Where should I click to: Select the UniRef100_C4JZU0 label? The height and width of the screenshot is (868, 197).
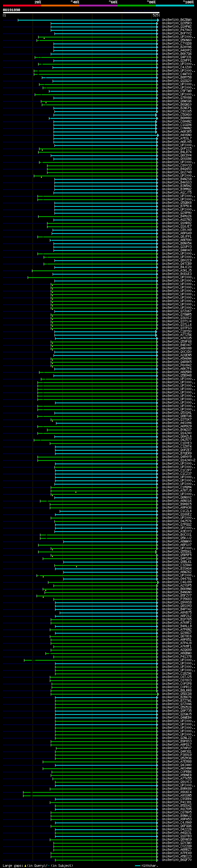coord(177,67)
